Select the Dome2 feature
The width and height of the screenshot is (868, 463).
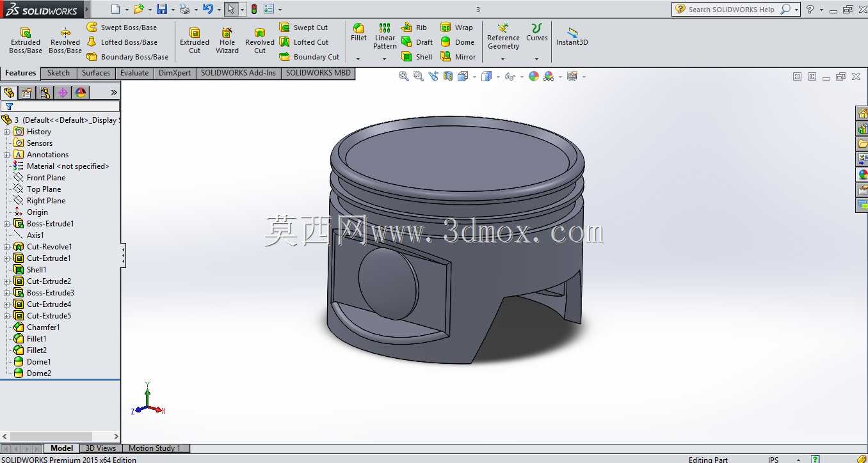click(x=39, y=373)
